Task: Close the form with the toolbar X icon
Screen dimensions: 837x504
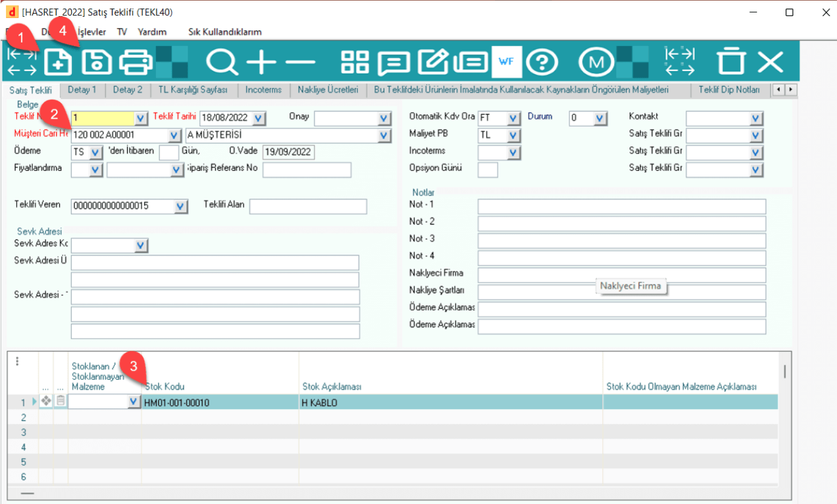Action: point(771,62)
